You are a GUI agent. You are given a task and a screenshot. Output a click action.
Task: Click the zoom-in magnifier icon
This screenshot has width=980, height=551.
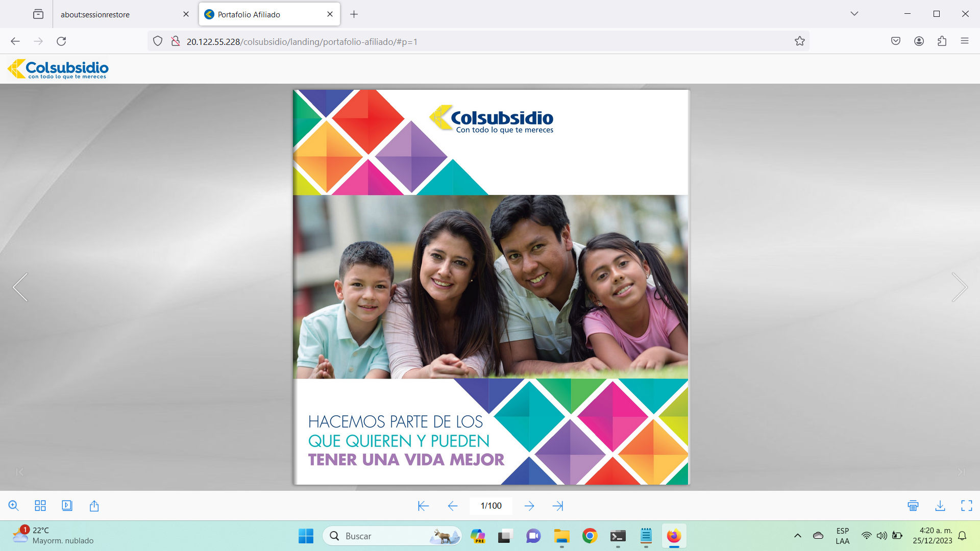point(14,506)
